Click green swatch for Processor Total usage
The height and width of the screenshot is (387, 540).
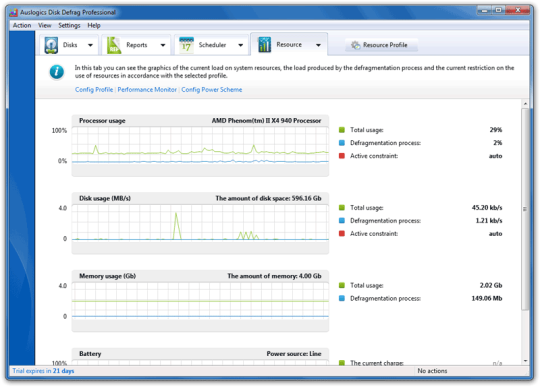coord(342,130)
